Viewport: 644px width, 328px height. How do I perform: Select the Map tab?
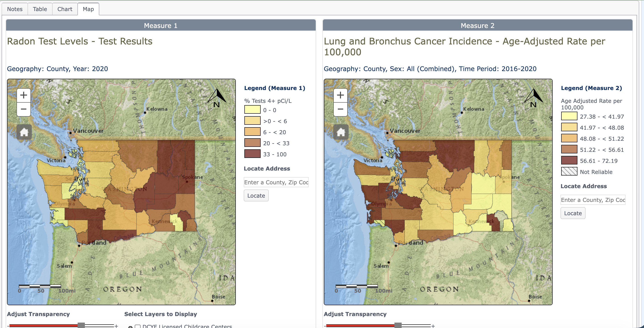(x=88, y=9)
